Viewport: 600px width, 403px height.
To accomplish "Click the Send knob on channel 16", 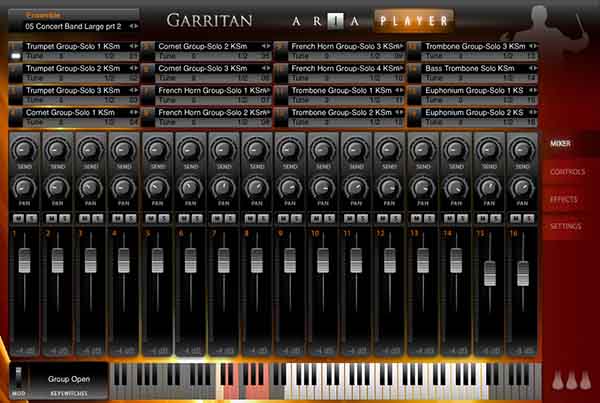I will click(x=521, y=149).
